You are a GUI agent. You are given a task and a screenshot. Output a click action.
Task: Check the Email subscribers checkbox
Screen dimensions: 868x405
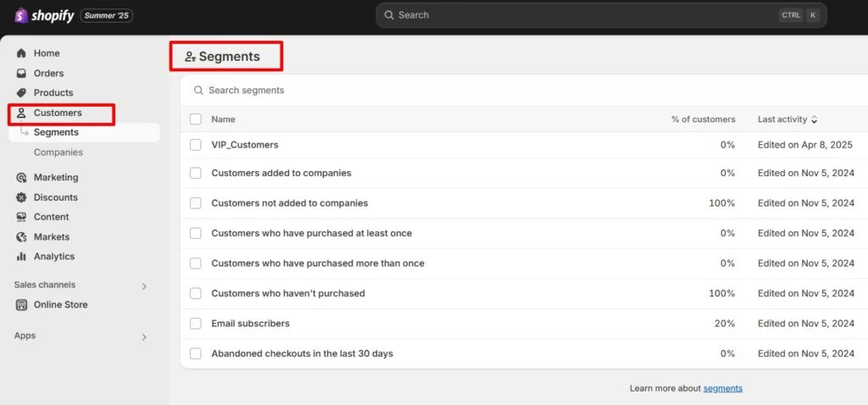pyautogui.click(x=196, y=323)
